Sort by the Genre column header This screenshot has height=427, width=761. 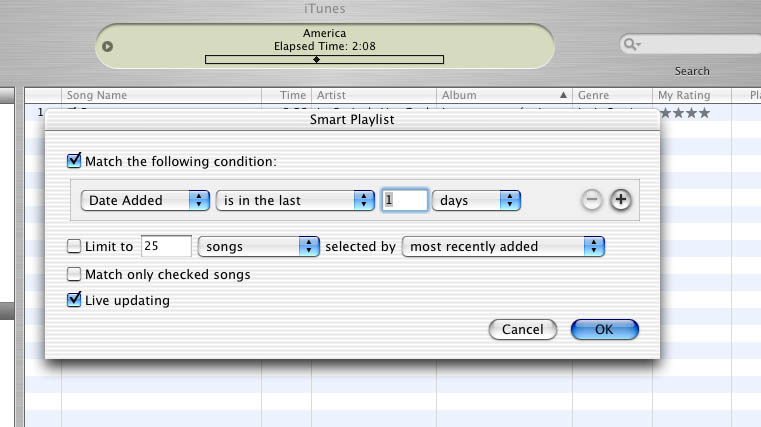[x=612, y=95]
